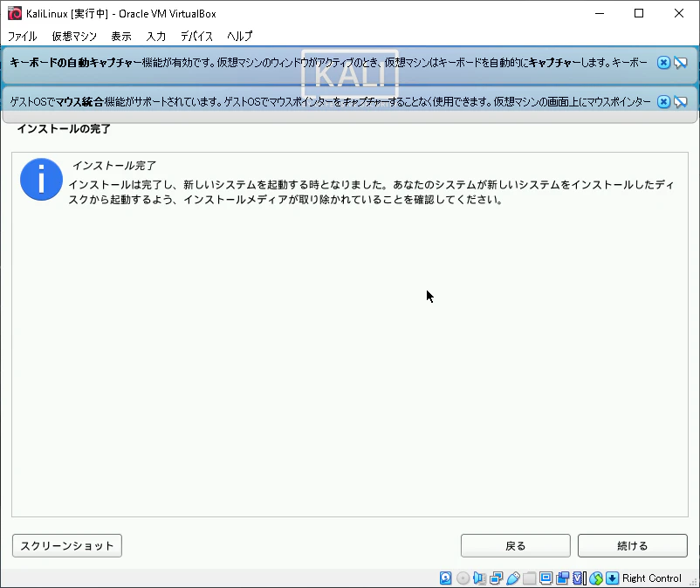
Task: Close the VirtualBox window
Action: [x=678, y=13]
